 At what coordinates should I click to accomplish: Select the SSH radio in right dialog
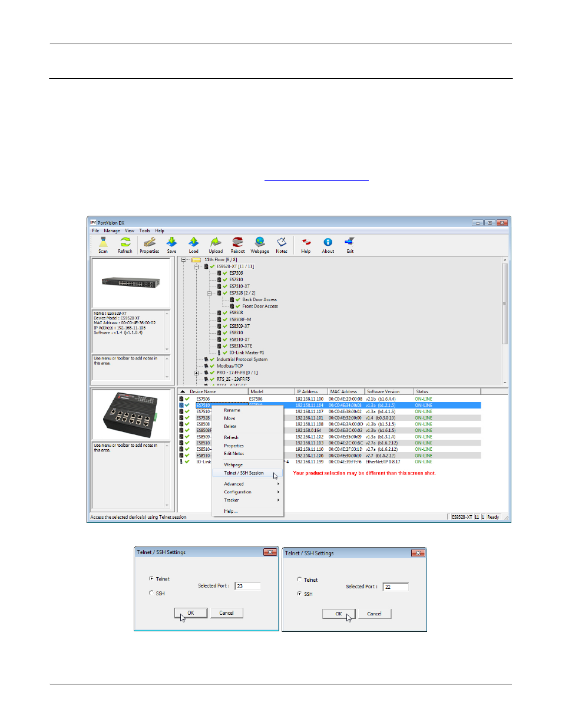click(299, 594)
